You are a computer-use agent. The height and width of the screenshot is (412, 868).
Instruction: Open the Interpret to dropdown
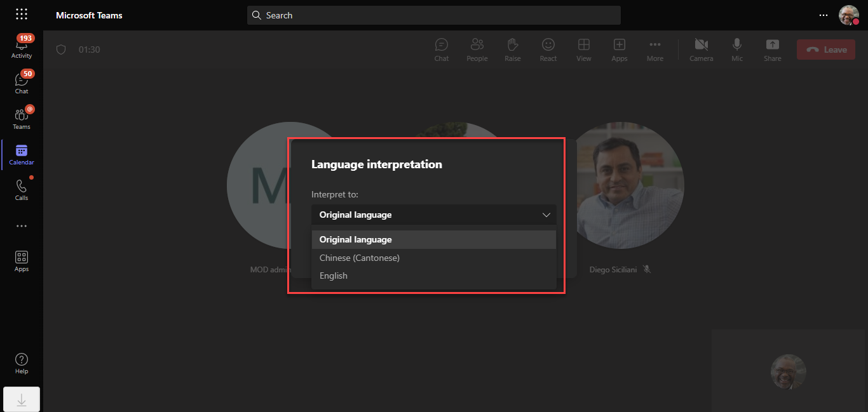coord(434,215)
